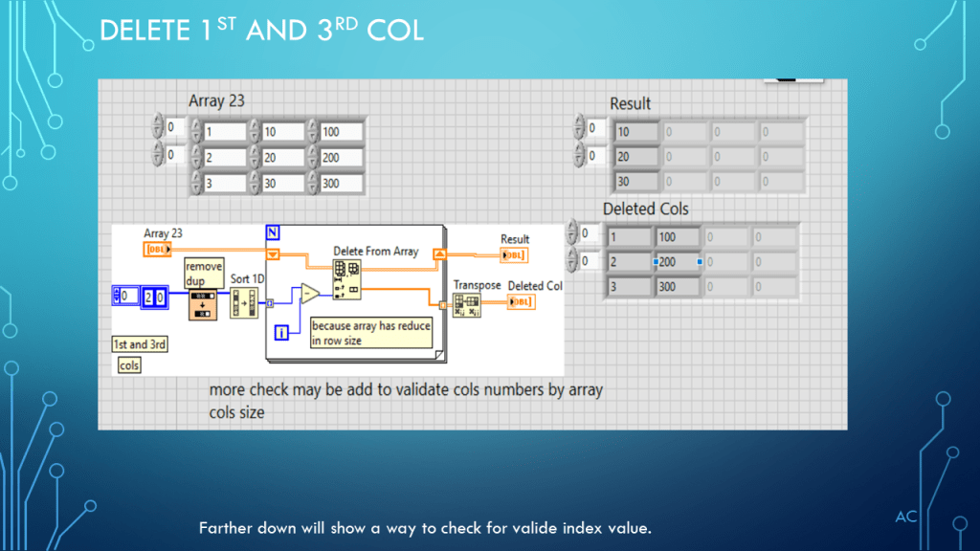The width and height of the screenshot is (980, 551).
Task: Click the 'because array has reduce' comment
Action: tap(371, 333)
